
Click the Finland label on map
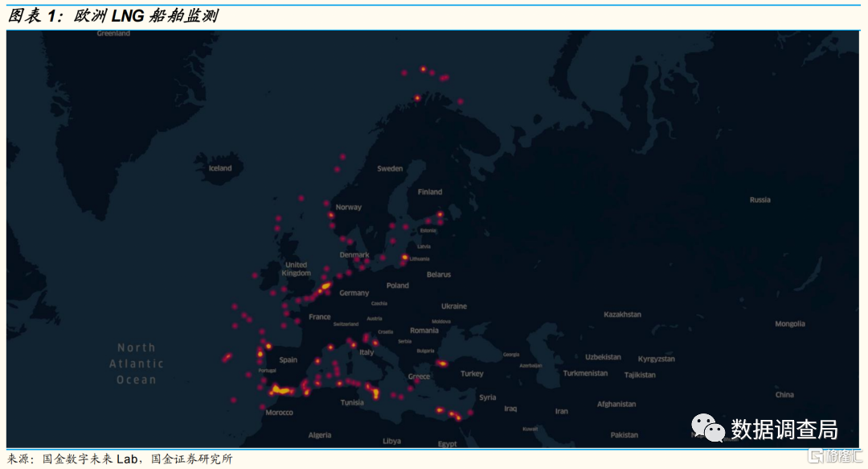coord(429,192)
